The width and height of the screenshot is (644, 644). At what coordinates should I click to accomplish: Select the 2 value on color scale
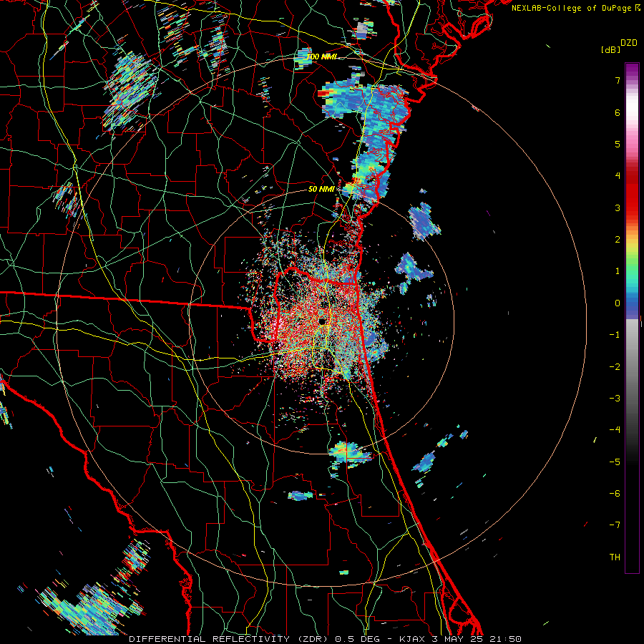[x=618, y=240]
